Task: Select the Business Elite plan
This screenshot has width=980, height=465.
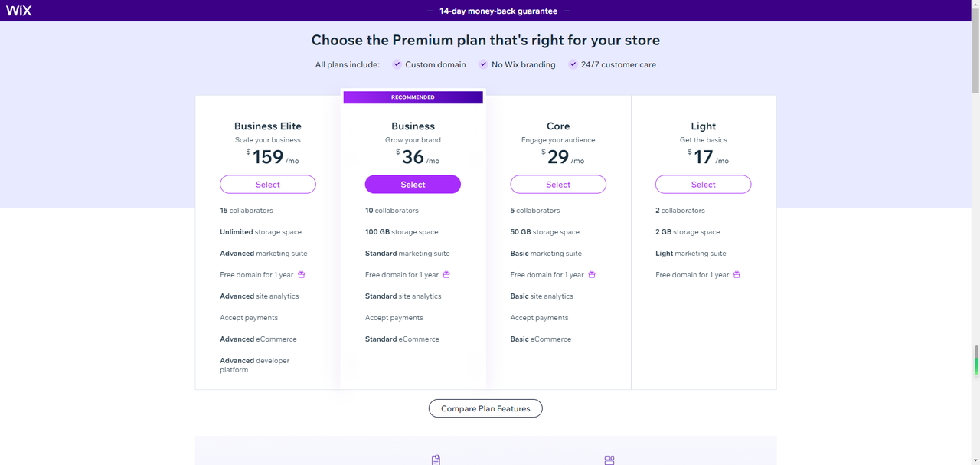Action: (268, 185)
